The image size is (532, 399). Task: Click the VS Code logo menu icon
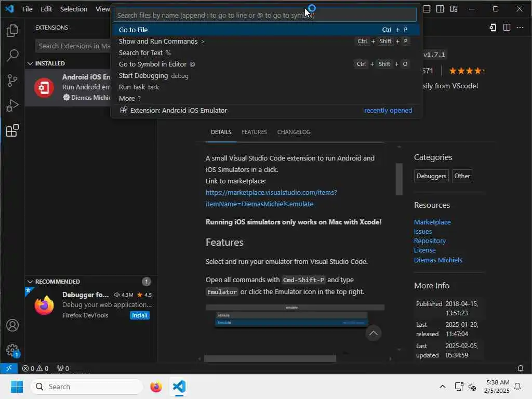point(9,9)
